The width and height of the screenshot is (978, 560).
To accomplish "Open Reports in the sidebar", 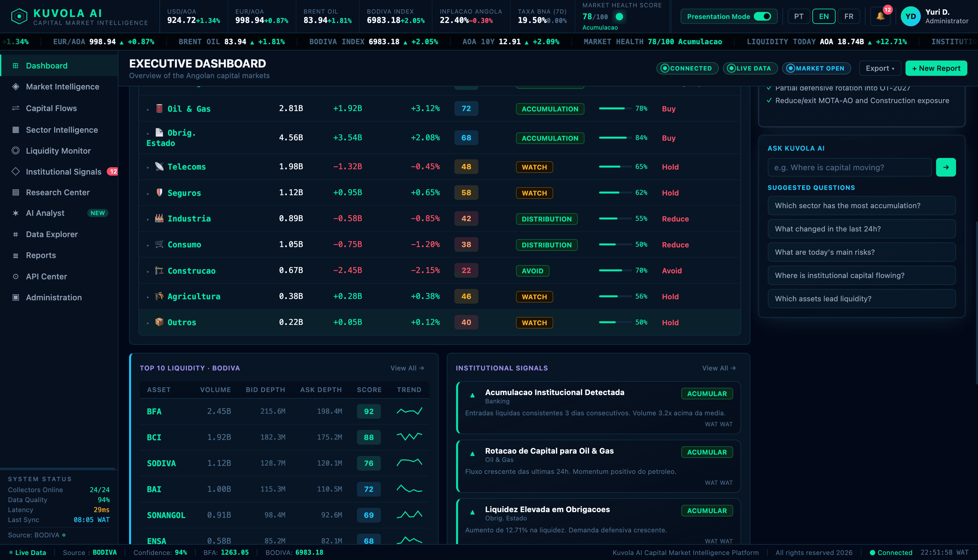I will (59, 255).
